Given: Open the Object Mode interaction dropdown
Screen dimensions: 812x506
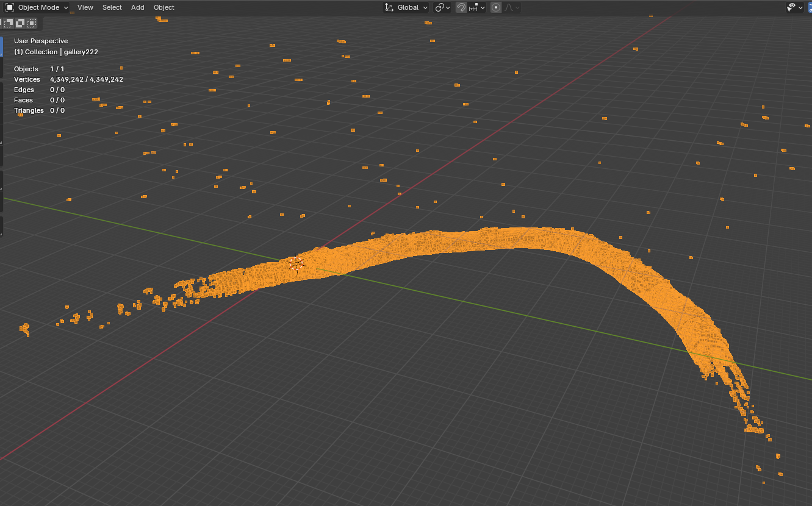Looking at the screenshot, I should tap(37, 7).
